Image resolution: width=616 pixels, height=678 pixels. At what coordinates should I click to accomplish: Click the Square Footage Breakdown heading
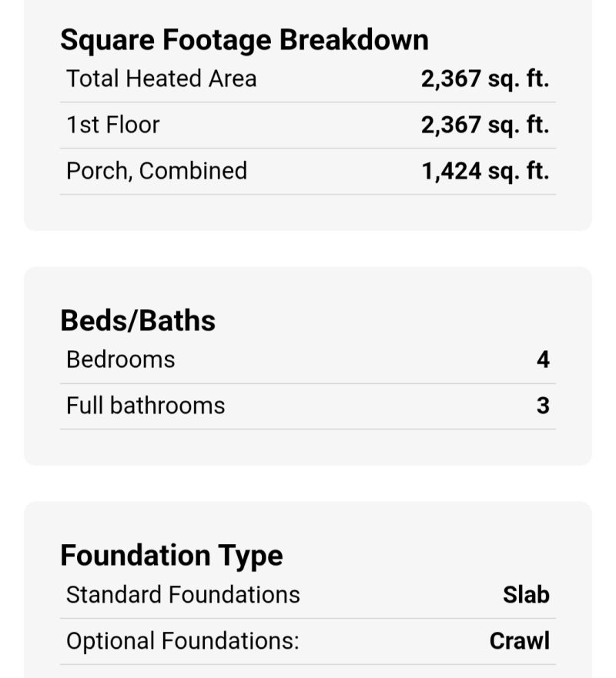tap(244, 40)
